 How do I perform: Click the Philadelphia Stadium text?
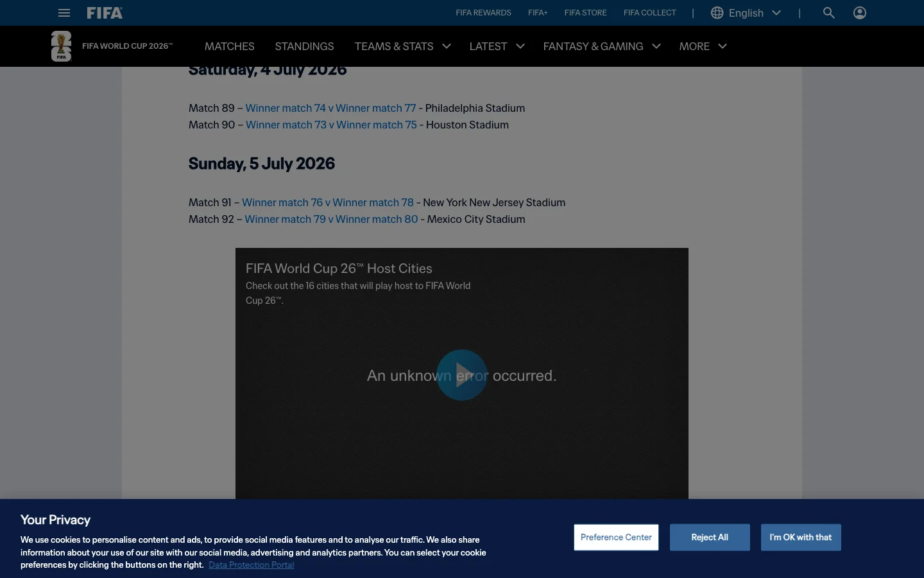[475, 108]
